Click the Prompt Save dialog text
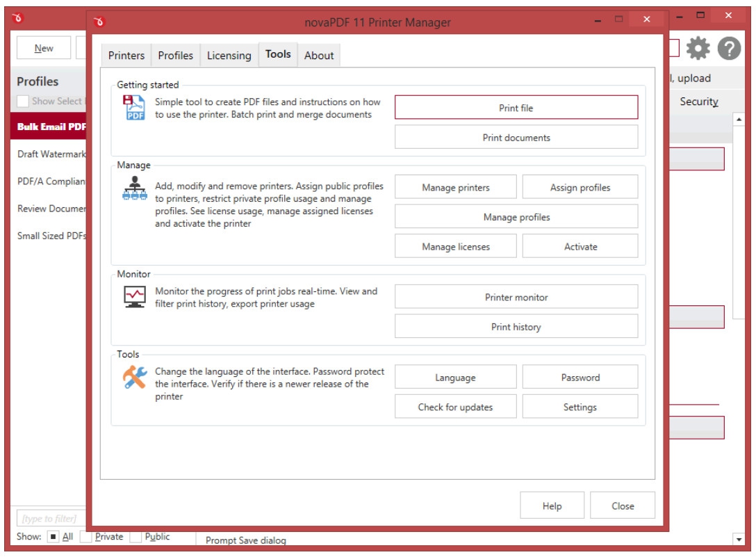Screen dimensions: 756x557 click(245, 540)
